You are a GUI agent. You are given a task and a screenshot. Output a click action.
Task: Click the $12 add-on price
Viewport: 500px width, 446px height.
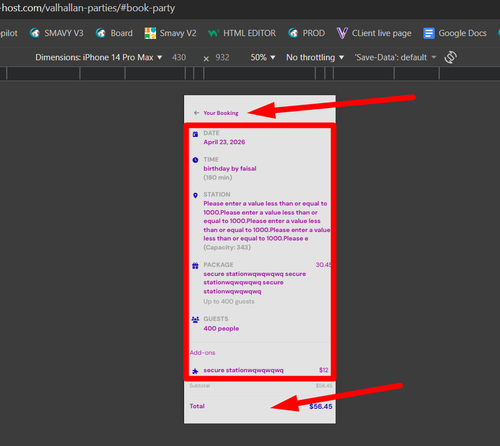[323, 370]
